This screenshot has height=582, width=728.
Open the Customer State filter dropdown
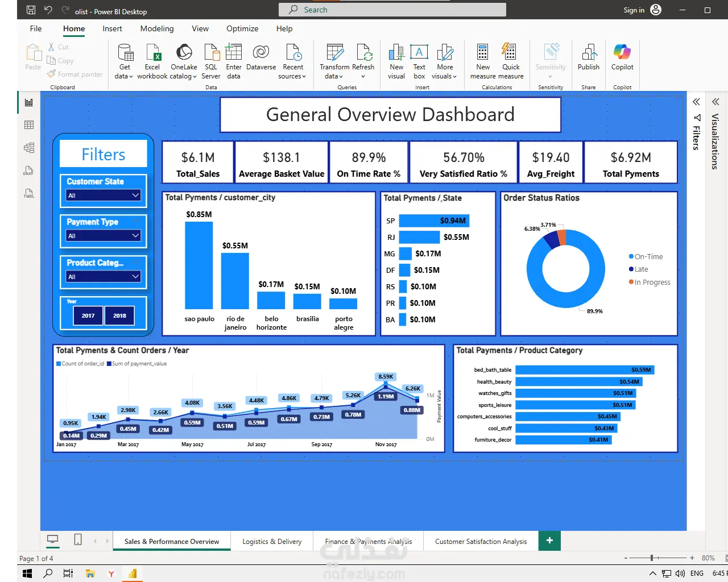click(103, 196)
